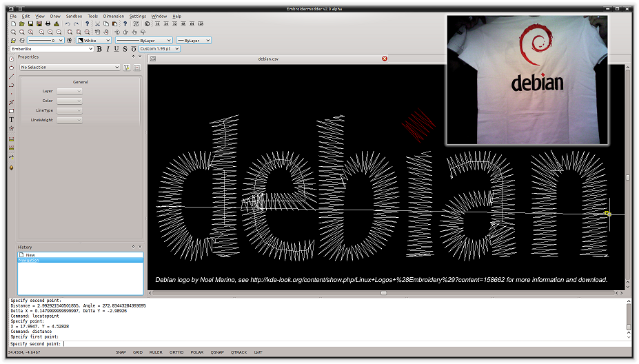Paste with clipboard icon
The image size is (639, 364).
pyautogui.click(x=115, y=24)
